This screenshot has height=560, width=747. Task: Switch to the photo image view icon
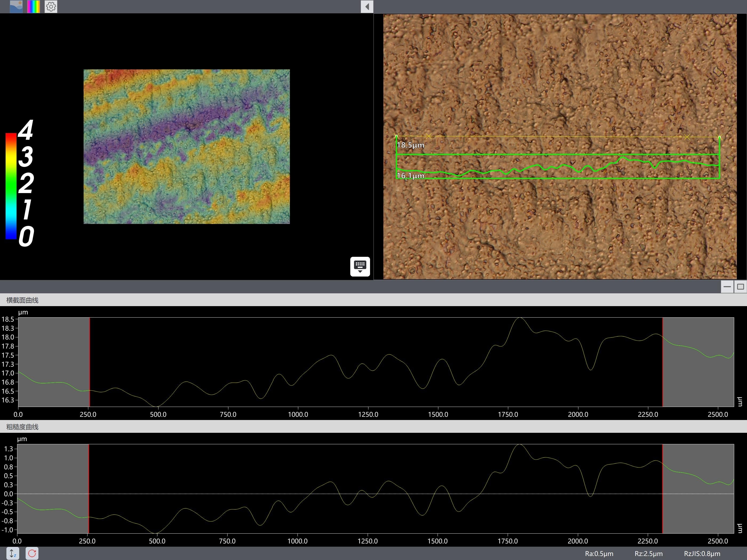[16, 6]
